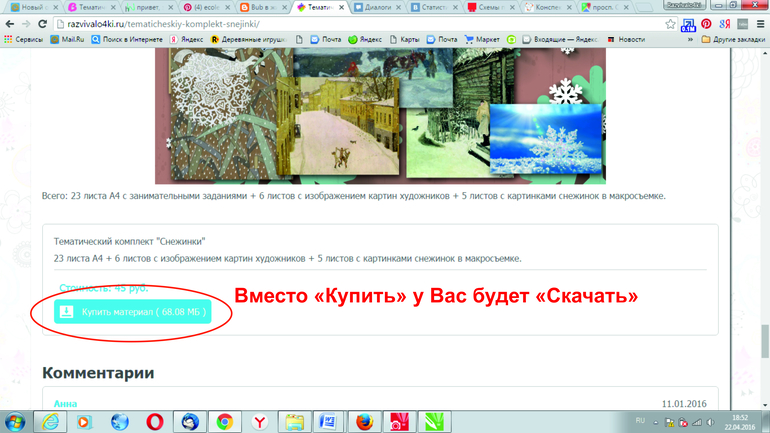The image size is (770, 433).
Task: Open Opera from the taskbar
Action: [x=155, y=421]
